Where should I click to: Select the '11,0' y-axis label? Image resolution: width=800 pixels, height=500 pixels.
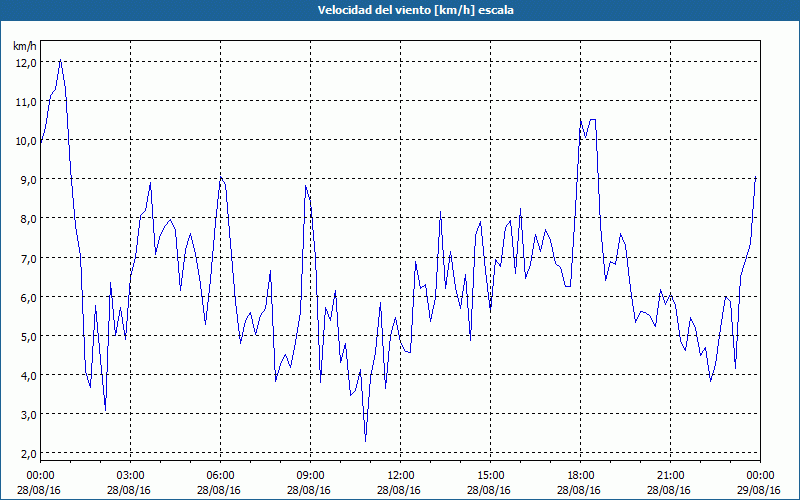point(26,102)
